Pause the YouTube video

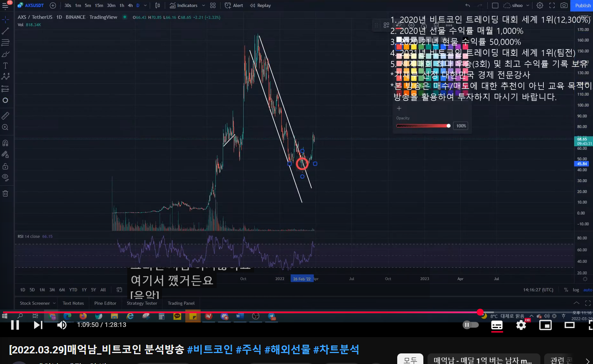click(x=15, y=325)
